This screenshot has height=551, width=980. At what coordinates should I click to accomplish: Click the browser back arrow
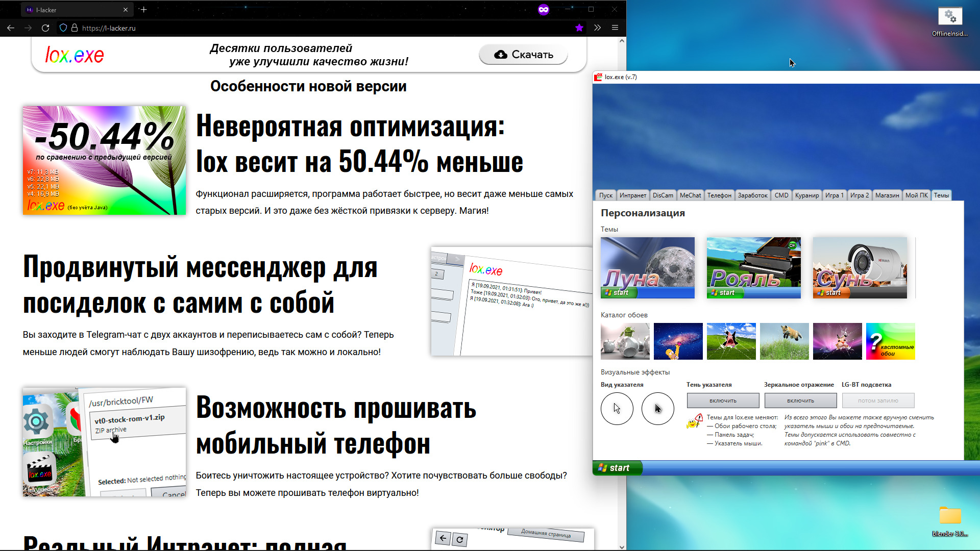tap(11, 28)
